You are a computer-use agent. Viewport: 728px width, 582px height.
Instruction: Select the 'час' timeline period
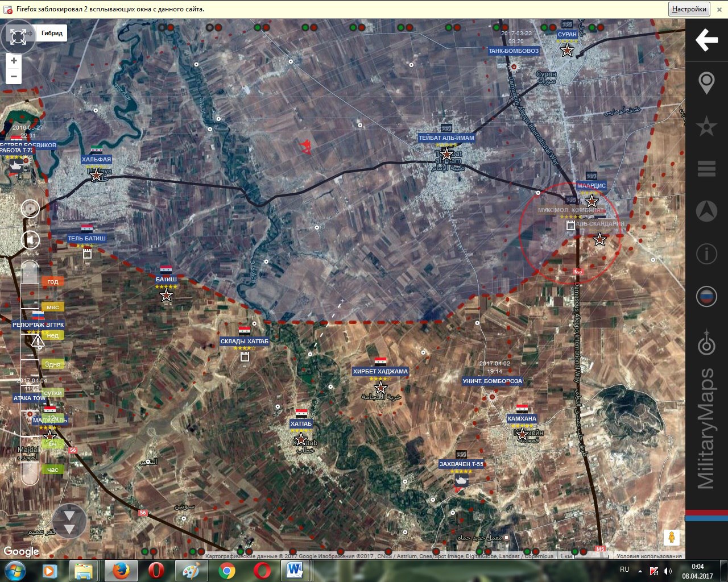[53, 469]
